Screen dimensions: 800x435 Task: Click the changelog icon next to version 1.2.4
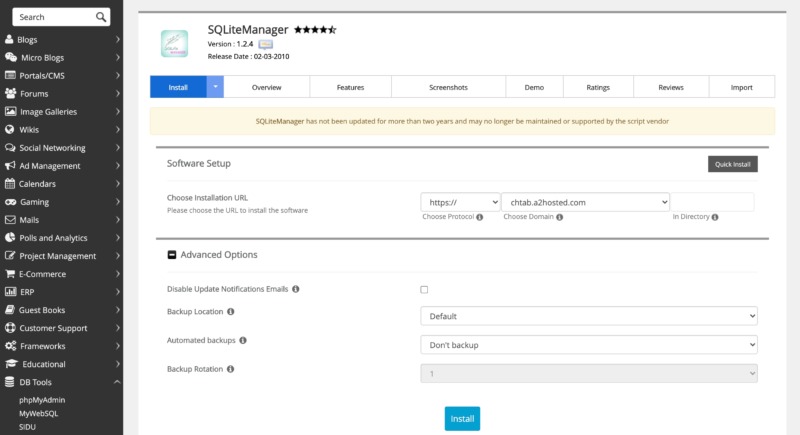coord(265,45)
